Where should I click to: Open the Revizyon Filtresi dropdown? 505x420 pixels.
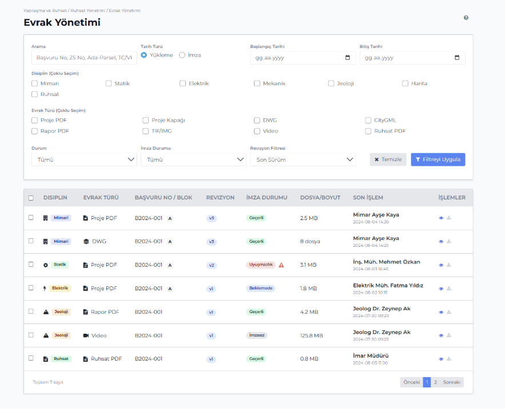click(x=303, y=160)
